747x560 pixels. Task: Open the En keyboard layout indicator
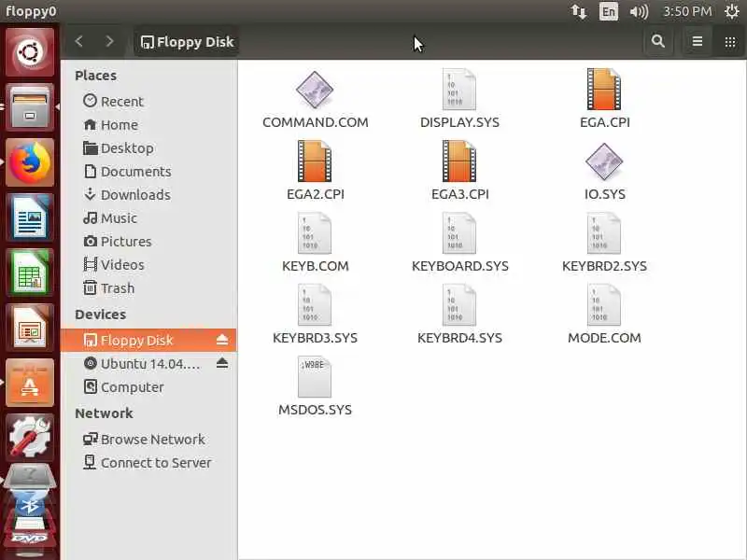609,11
